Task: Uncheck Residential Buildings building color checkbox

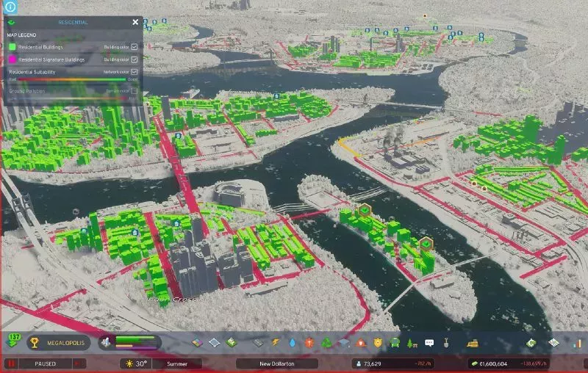Action: [x=134, y=47]
